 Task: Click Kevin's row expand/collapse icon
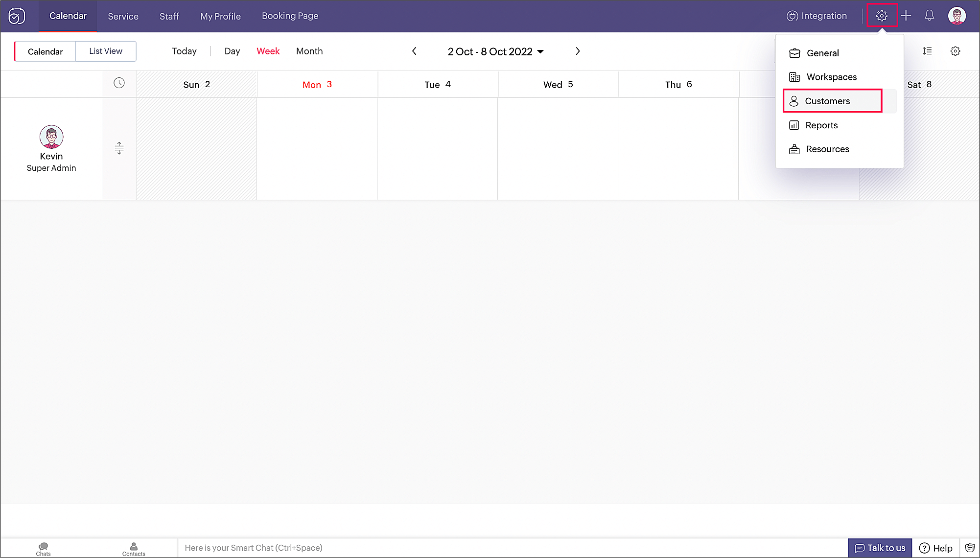click(x=119, y=148)
